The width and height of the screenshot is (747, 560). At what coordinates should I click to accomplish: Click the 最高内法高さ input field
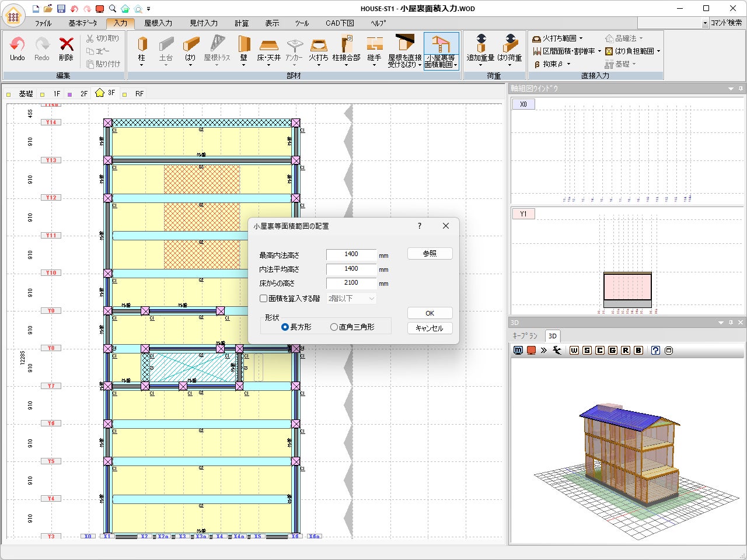(x=351, y=254)
